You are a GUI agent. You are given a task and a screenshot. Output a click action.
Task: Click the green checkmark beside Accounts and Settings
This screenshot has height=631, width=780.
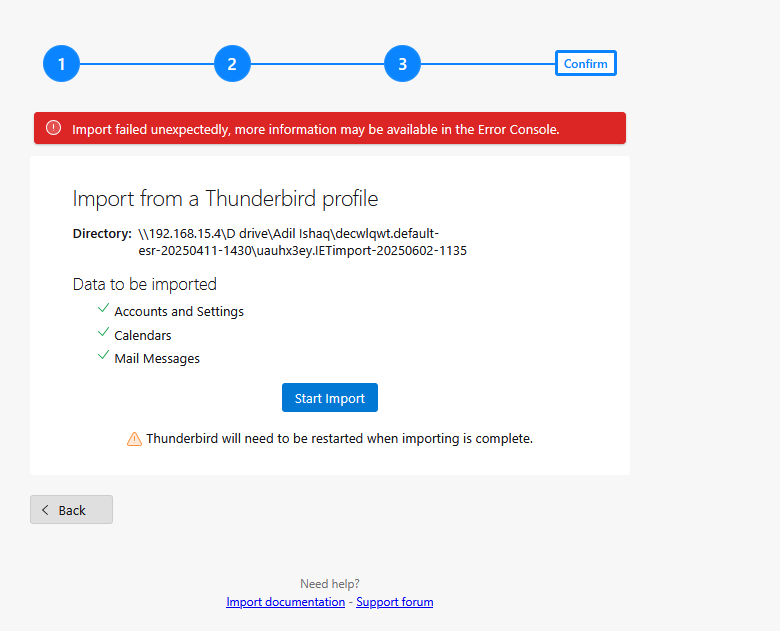click(x=103, y=308)
